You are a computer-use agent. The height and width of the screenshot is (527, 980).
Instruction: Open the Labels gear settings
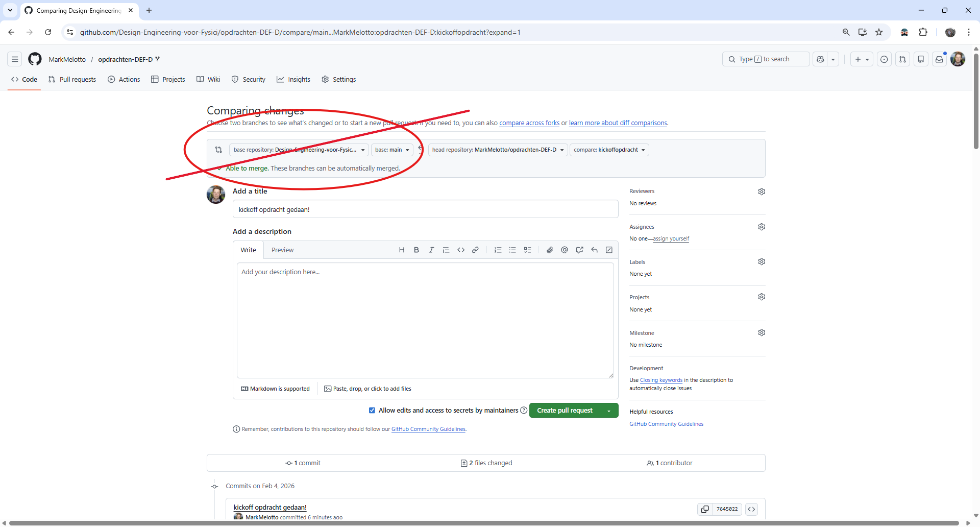point(762,261)
